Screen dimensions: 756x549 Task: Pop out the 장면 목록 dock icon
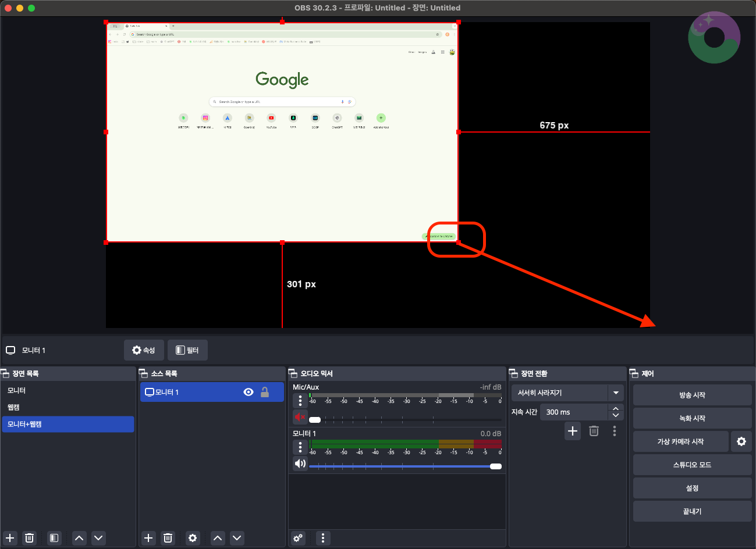[x=5, y=373]
